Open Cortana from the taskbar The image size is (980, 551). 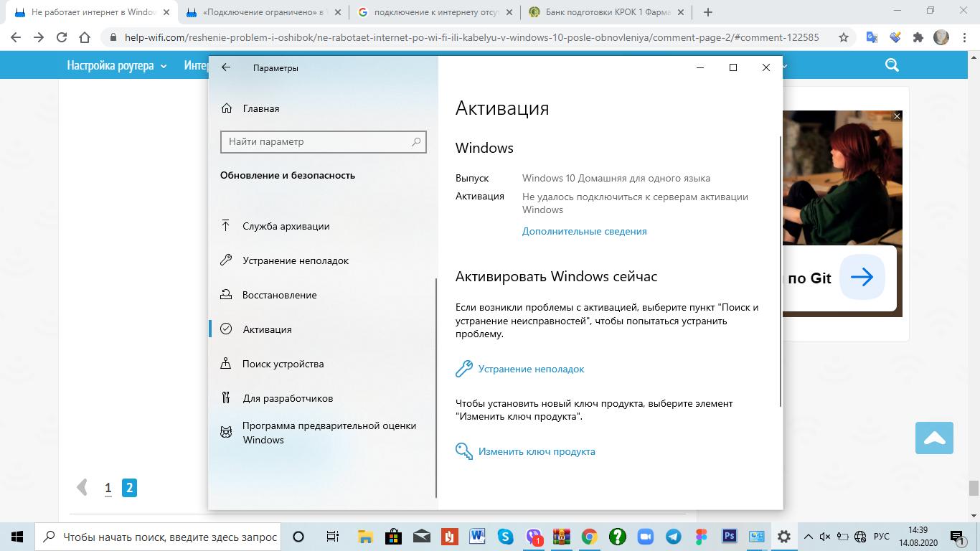[x=298, y=537]
